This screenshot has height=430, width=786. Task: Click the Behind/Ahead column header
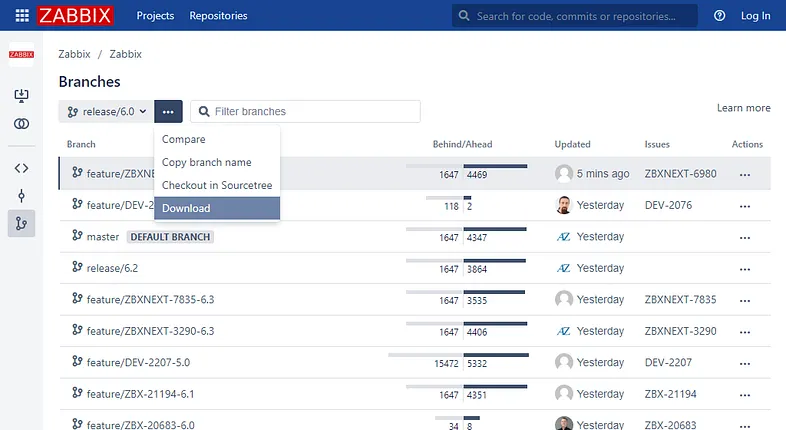pyautogui.click(x=462, y=144)
